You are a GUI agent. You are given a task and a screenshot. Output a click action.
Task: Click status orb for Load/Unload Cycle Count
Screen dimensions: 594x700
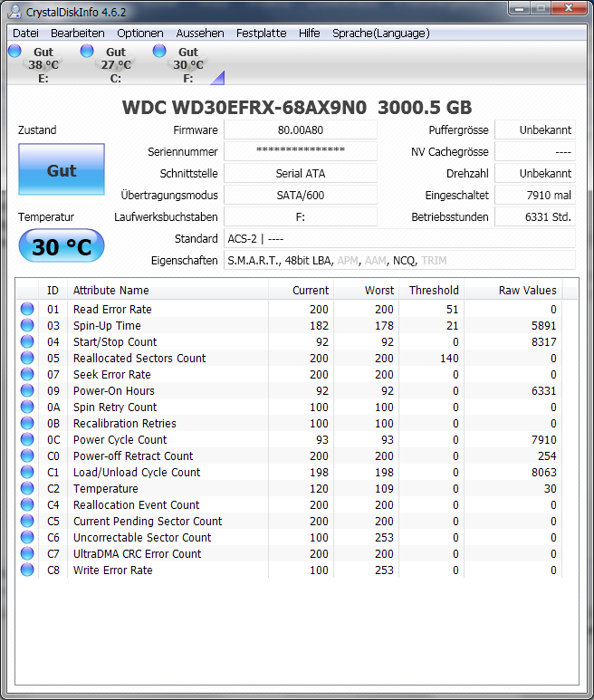[27, 472]
